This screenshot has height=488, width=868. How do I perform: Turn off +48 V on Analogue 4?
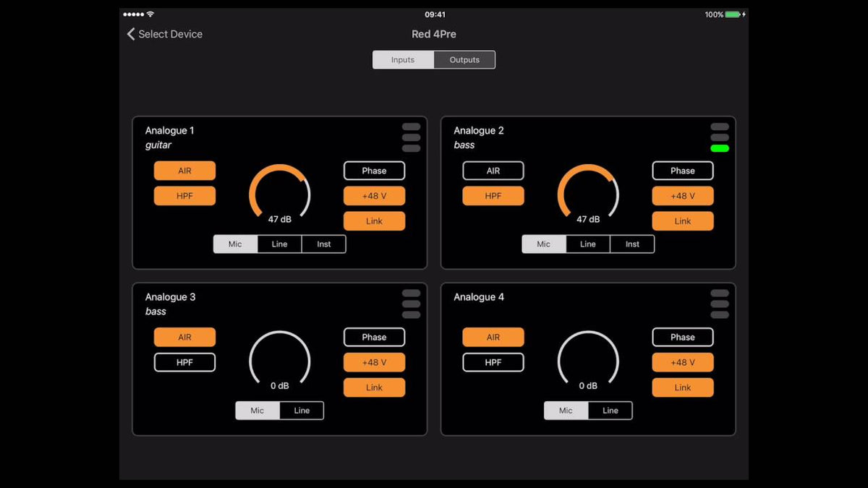683,362
